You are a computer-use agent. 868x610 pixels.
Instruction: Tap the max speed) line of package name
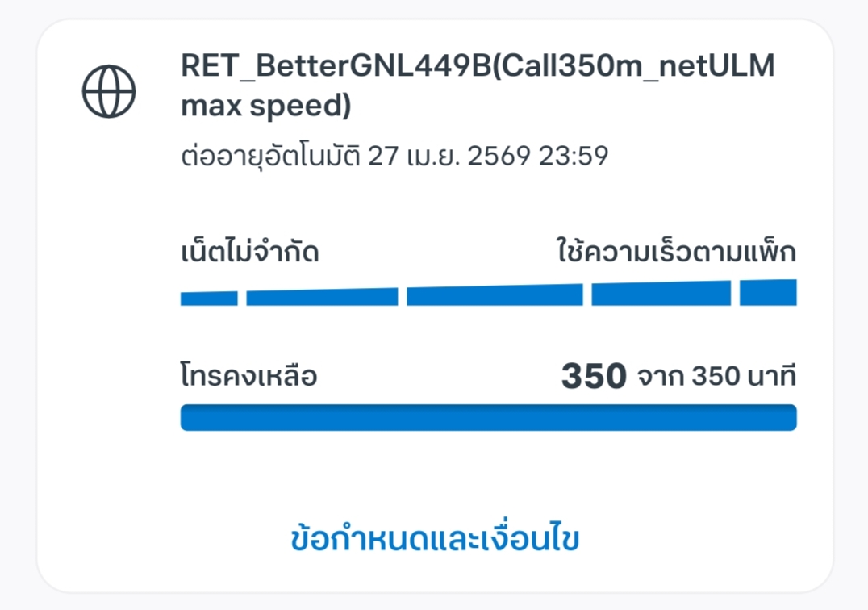coord(266,106)
